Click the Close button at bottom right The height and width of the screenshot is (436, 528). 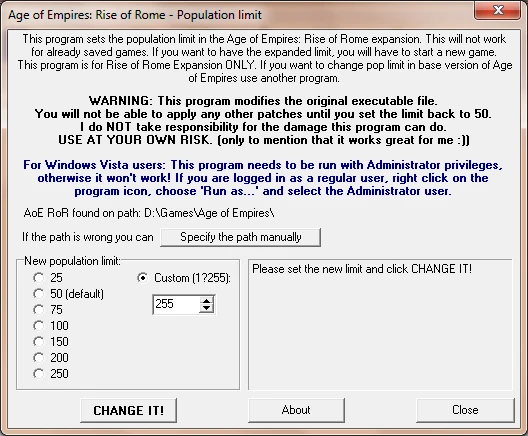click(465, 410)
